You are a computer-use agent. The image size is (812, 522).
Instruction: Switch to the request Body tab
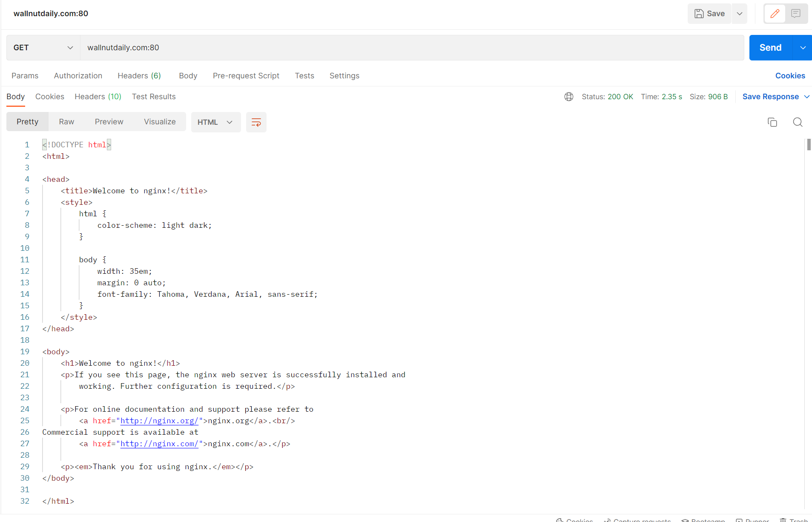click(188, 76)
